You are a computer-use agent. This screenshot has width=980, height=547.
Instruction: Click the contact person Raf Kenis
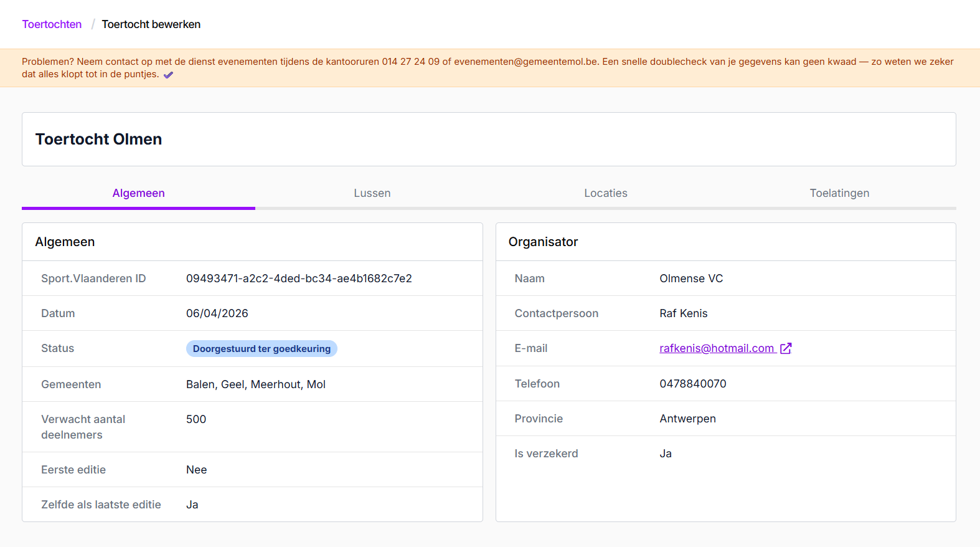(x=683, y=313)
